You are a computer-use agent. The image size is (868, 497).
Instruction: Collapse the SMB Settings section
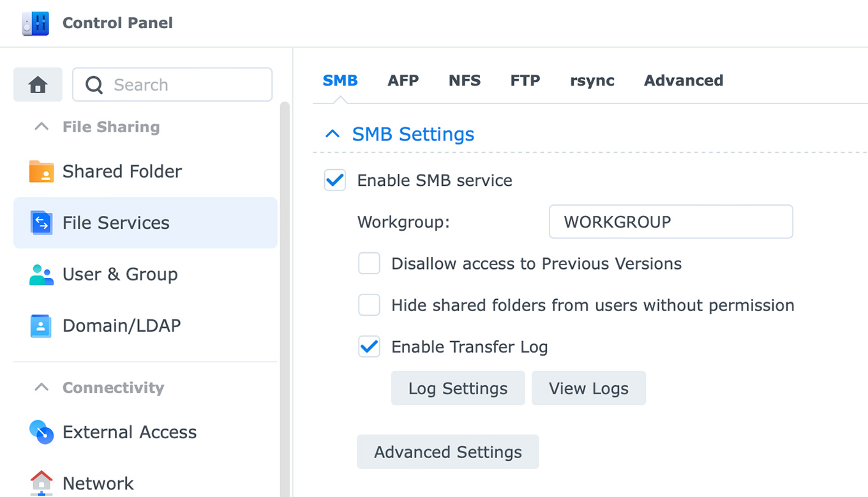click(x=333, y=134)
